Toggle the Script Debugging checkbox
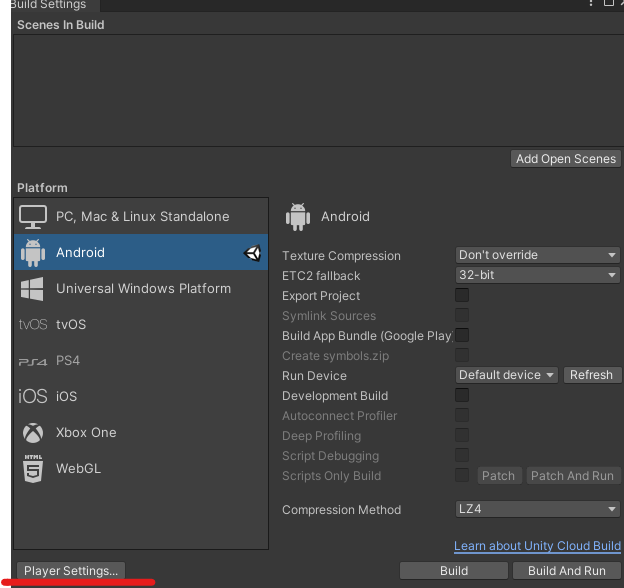Screen dimensions: 624x588 tap(462, 455)
